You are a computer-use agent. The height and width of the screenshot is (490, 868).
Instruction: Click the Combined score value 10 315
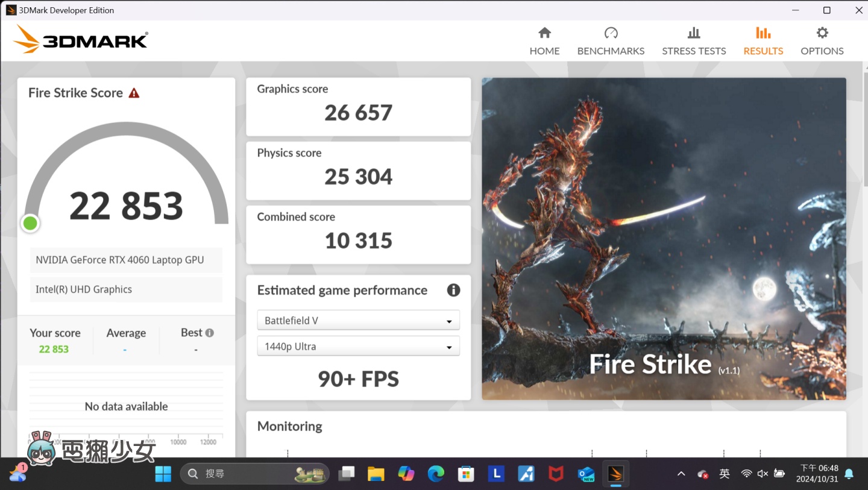tap(358, 240)
